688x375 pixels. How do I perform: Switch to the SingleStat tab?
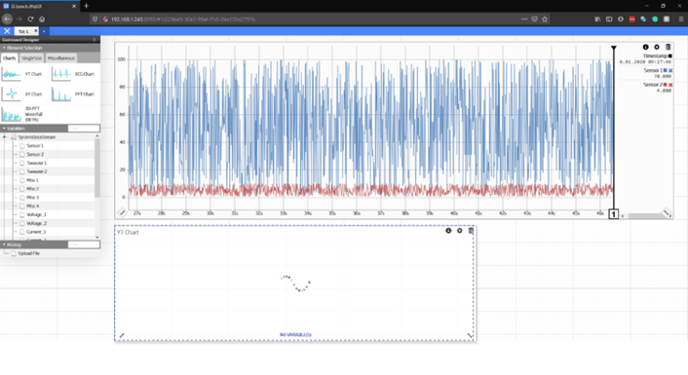click(32, 58)
